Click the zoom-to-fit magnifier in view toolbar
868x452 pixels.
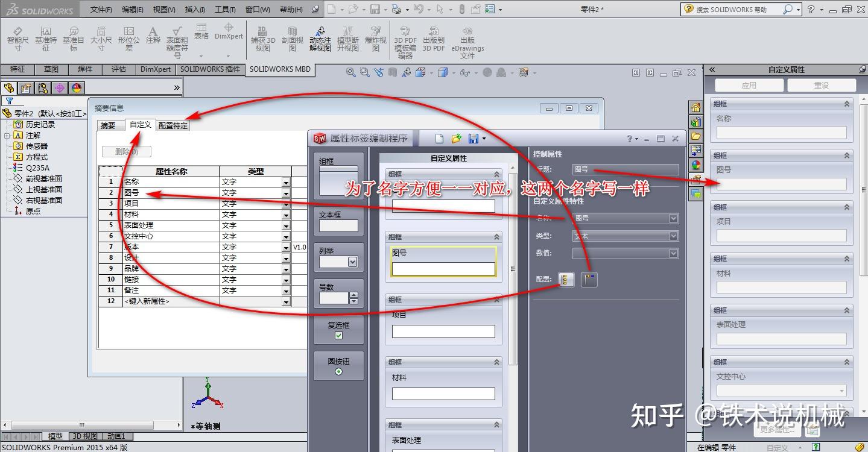coord(350,72)
